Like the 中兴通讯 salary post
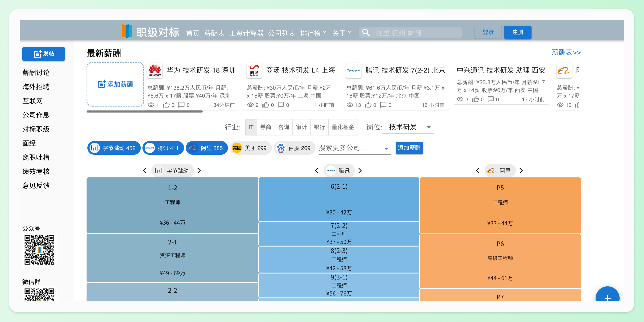Viewport: 644px width, 322px height. [x=475, y=99]
